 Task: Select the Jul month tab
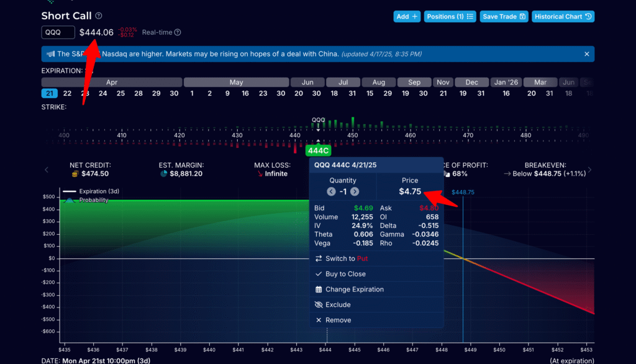343,83
